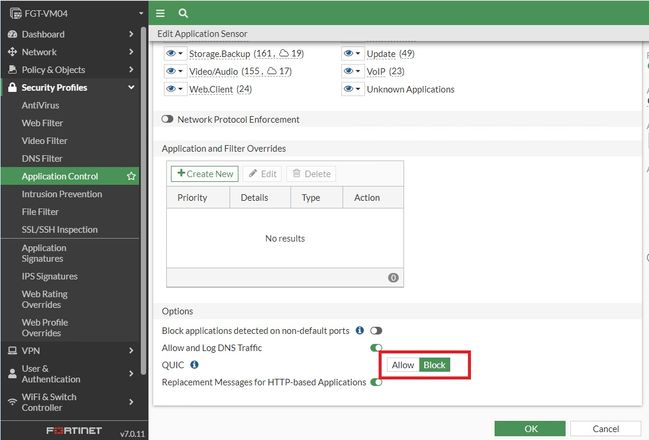Screen dimensions: 649x440
Task: Click the Update category label
Action: pyautogui.click(x=381, y=54)
